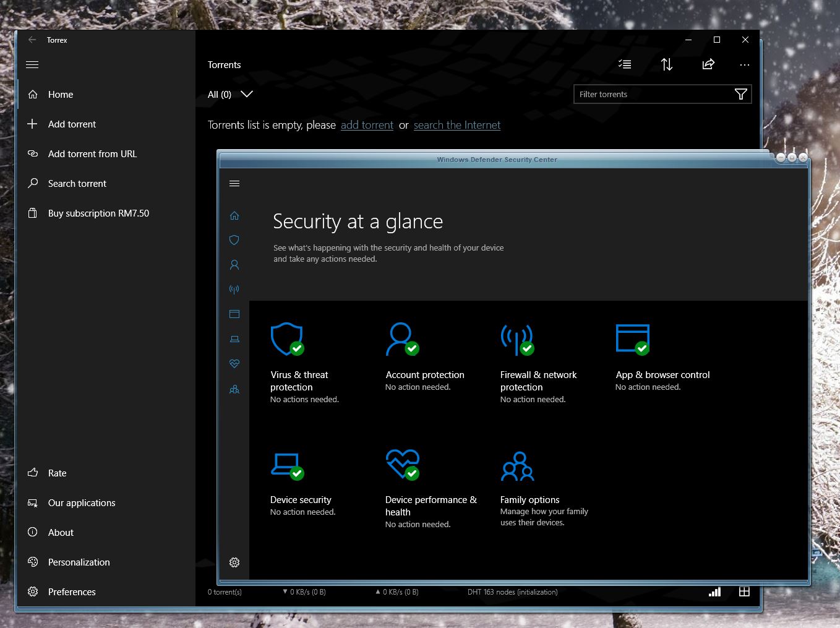Click the sort arrows icon
Screen dimensions: 840x628
pos(666,64)
